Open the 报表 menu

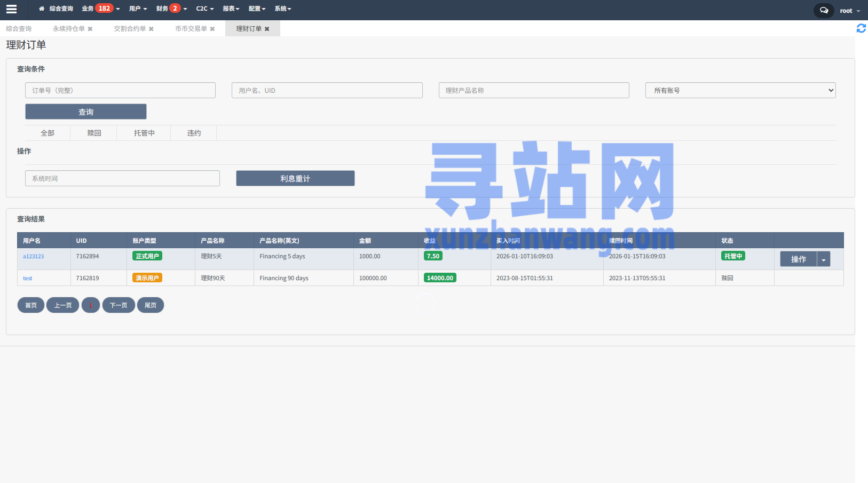pyautogui.click(x=230, y=9)
